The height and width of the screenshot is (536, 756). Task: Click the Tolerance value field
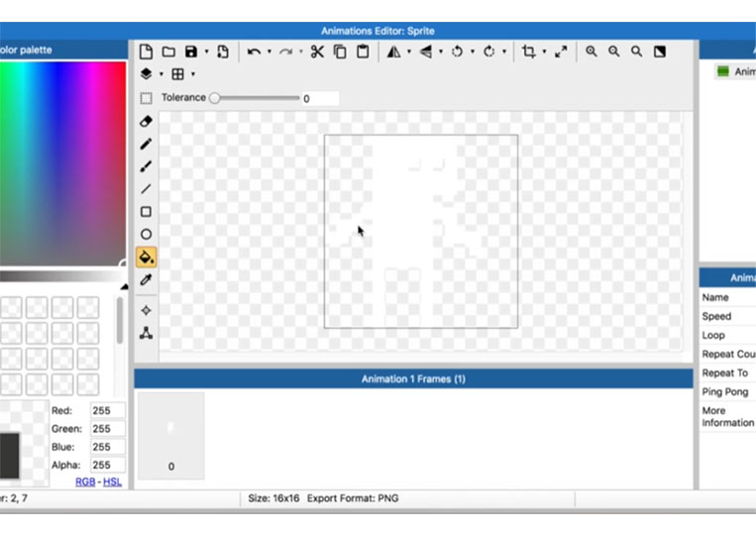click(320, 98)
